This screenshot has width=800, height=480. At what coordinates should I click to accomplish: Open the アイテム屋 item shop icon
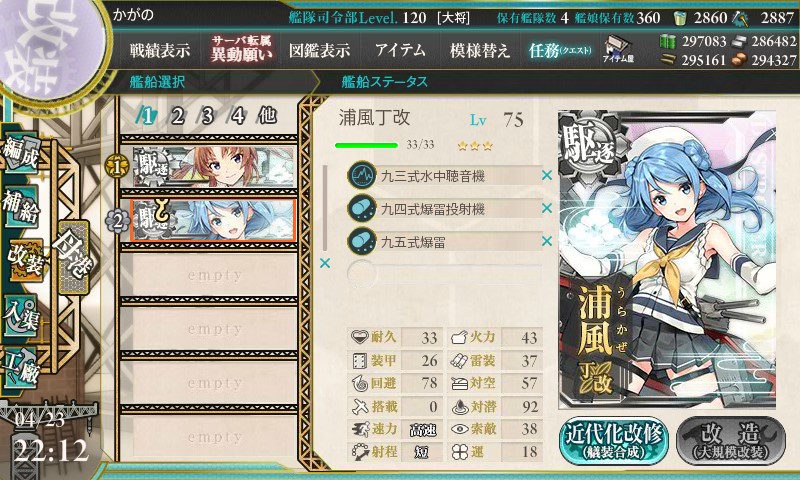(618, 49)
